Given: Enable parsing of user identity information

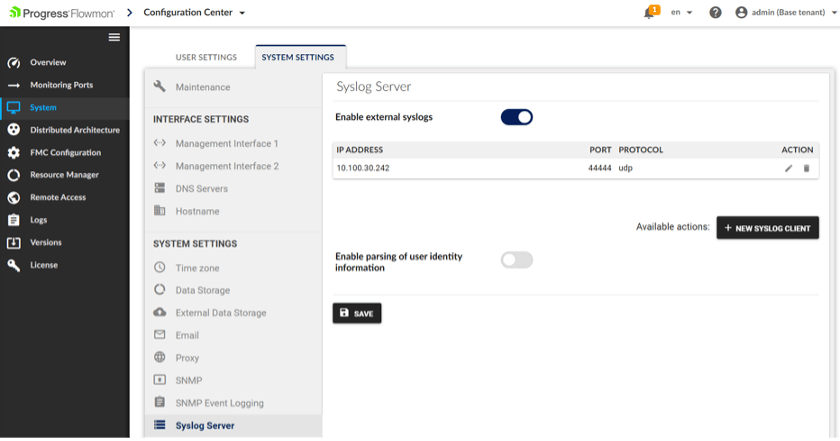Looking at the screenshot, I should tap(516, 260).
